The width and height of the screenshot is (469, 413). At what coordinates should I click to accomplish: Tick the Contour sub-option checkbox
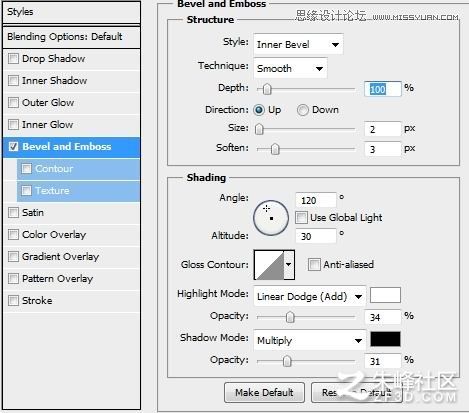tap(26, 169)
